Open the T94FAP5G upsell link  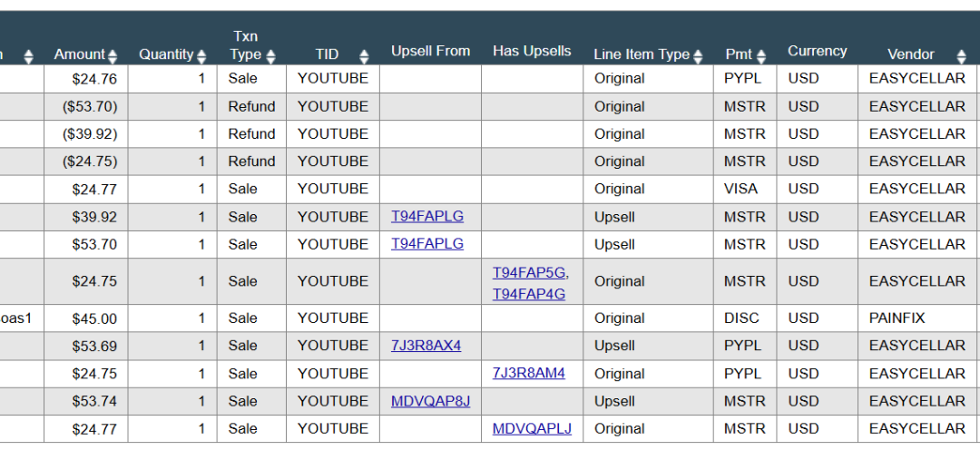(529, 272)
